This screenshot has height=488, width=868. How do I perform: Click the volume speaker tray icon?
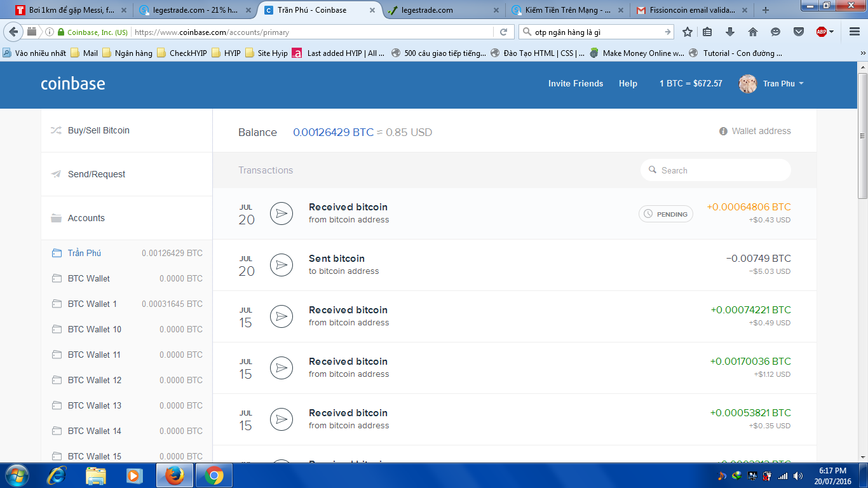click(x=797, y=476)
